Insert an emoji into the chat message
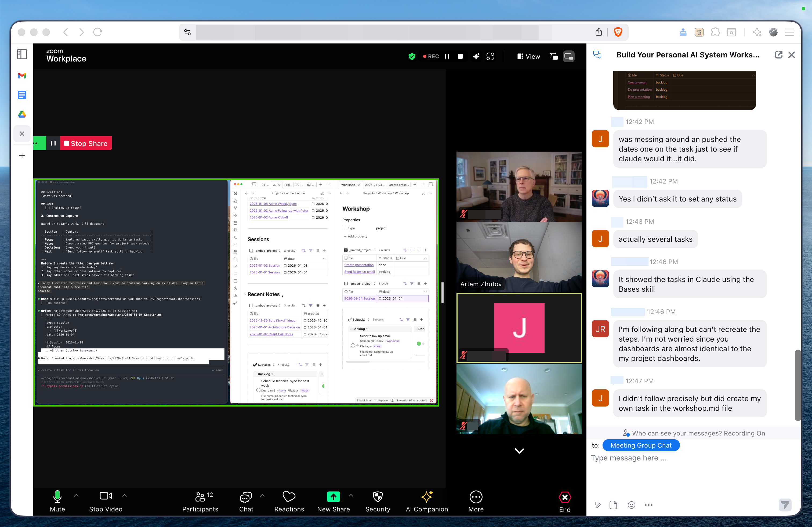Viewport: 812px width, 527px height. pyautogui.click(x=632, y=505)
